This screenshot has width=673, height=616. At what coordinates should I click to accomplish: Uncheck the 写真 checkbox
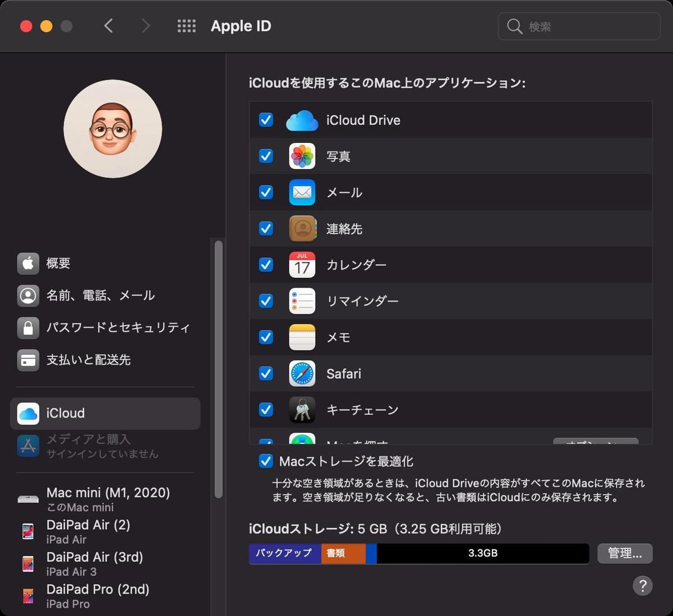266,156
